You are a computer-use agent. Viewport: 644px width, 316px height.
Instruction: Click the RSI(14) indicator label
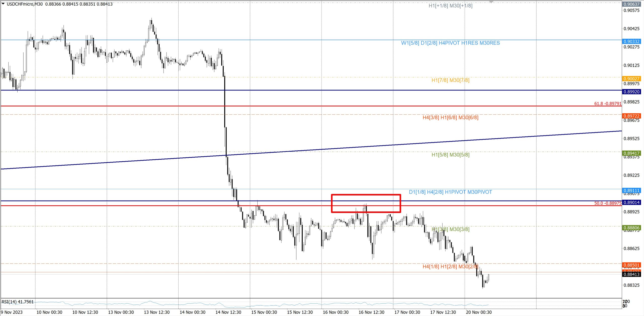(x=17, y=302)
